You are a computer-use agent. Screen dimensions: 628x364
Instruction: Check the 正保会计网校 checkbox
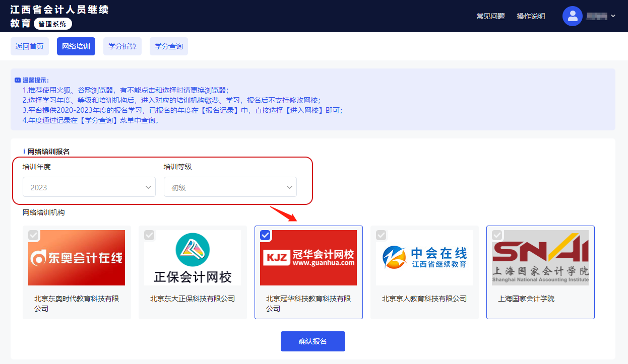pos(149,235)
